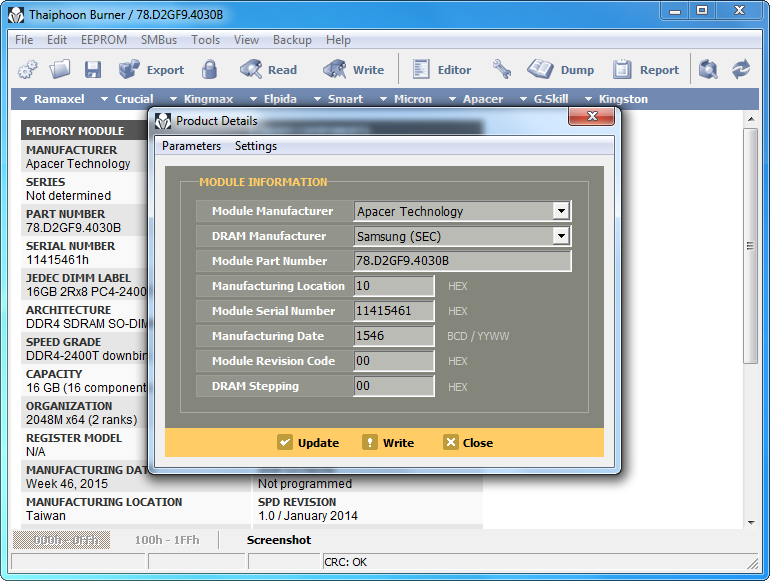Expand the Micron vendor dropdown
The height and width of the screenshot is (581, 770).
click(x=406, y=99)
